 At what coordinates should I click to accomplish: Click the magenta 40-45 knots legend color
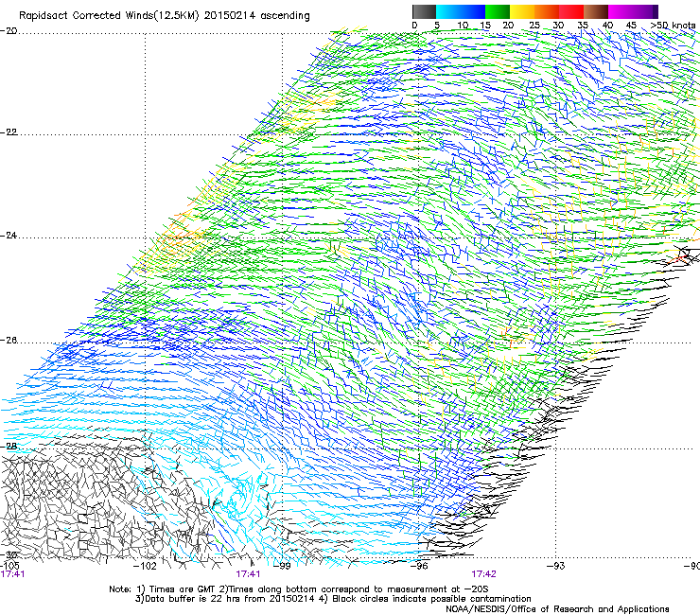click(x=621, y=11)
